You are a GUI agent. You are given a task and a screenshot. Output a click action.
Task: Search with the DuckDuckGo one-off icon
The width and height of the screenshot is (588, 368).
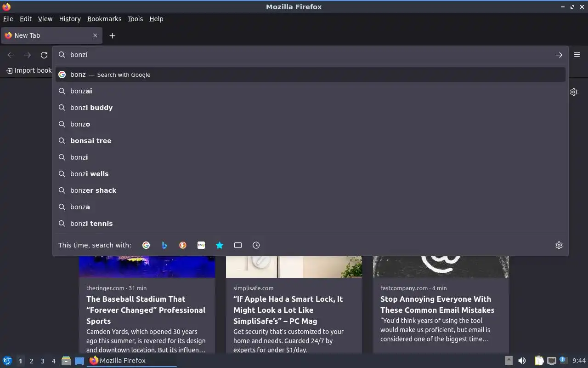coord(183,245)
